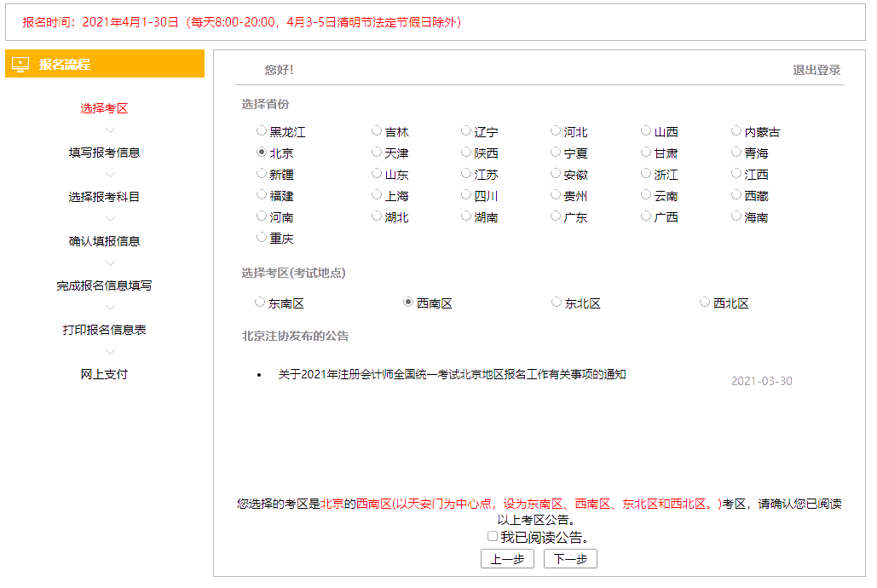Choose 广东 as the province

click(556, 216)
